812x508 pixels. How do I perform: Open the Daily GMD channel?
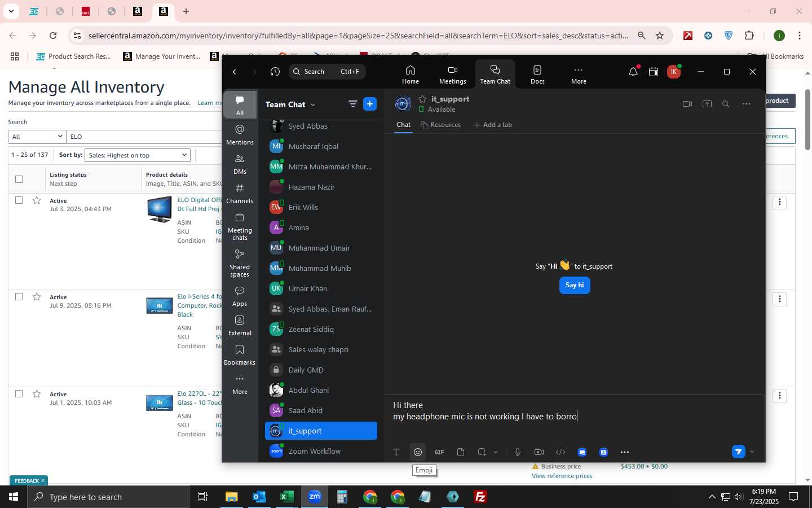pos(321,370)
